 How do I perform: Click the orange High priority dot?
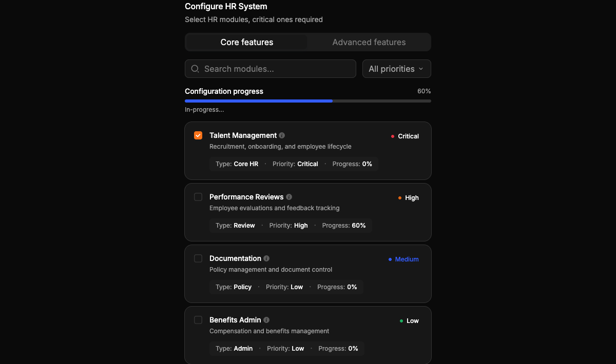click(x=400, y=198)
